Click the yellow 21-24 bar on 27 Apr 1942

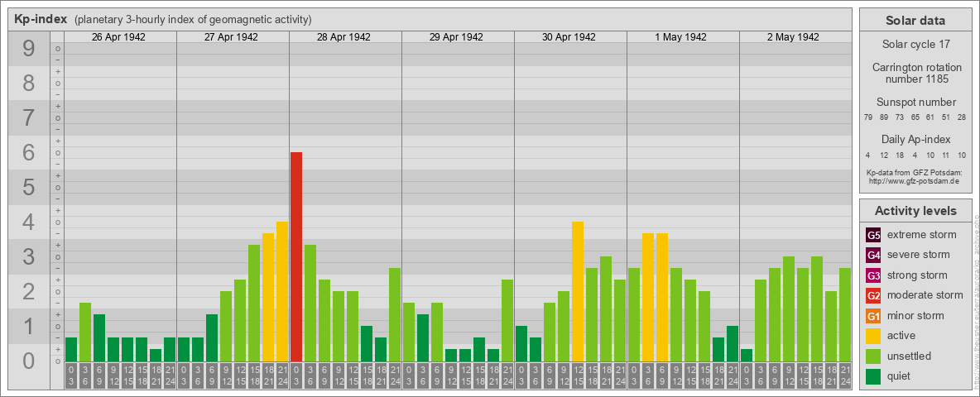click(x=282, y=291)
